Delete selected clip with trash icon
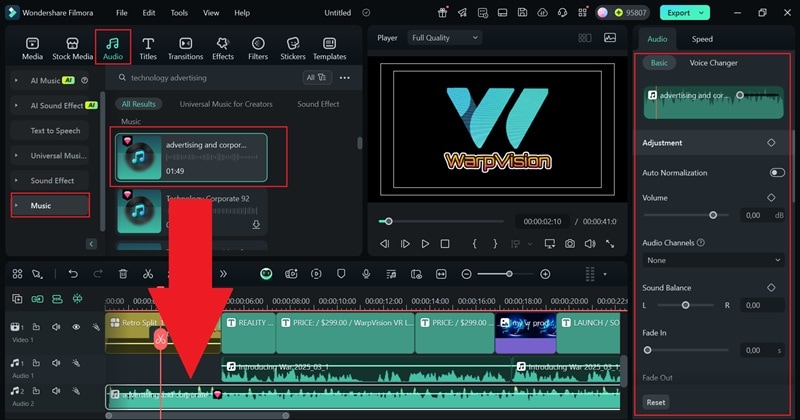The height and width of the screenshot is (420, 800). (x=123, y=274)
